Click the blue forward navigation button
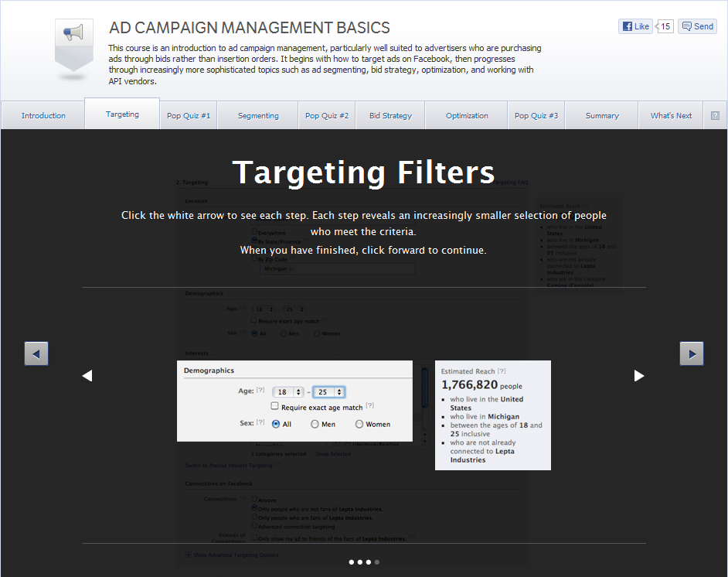 point(692,353)
